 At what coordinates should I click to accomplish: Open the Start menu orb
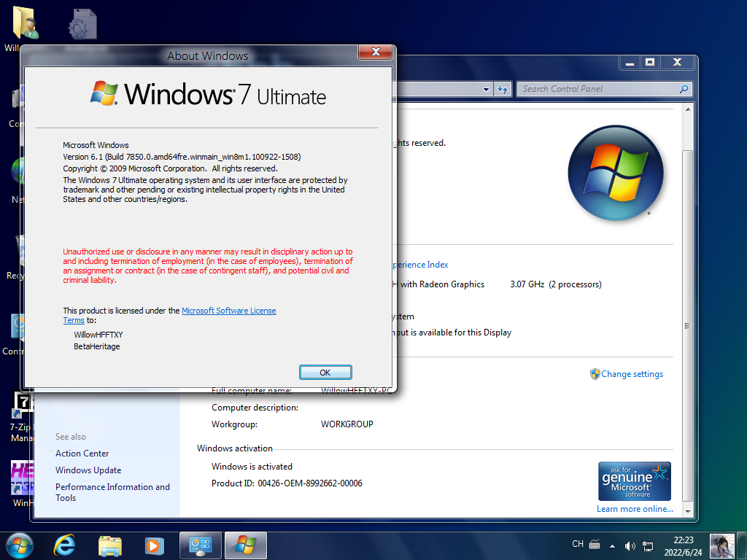(20, 545)
